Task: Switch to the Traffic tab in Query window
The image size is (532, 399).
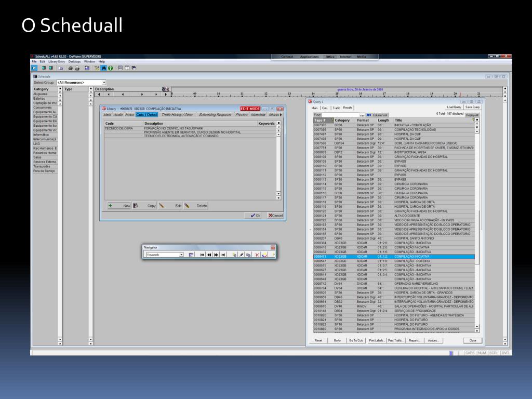Action: pos(336,108)
